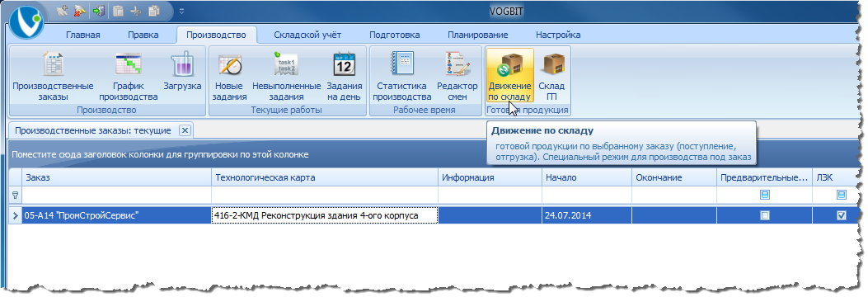Image resolution: width=868 pixels, height=297 pixels.
Task: Select the Производство ribbon tab
Action: [216, 35]
